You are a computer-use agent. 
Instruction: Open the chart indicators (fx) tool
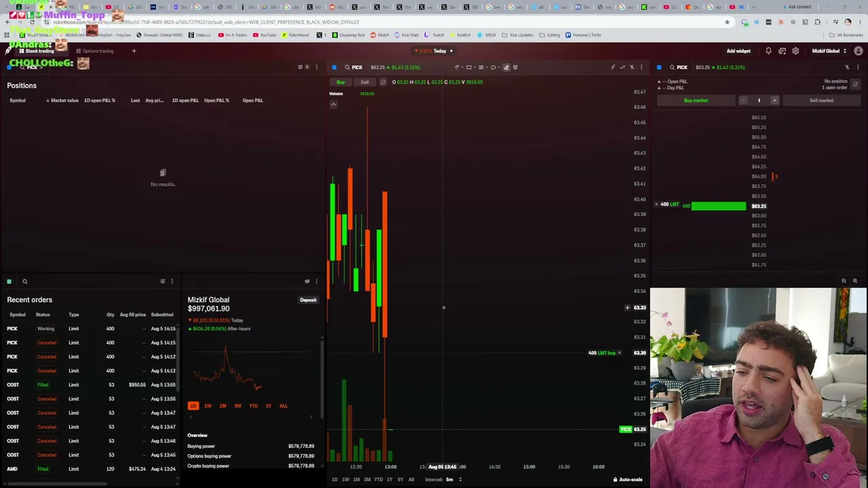[x=613, y=67]
